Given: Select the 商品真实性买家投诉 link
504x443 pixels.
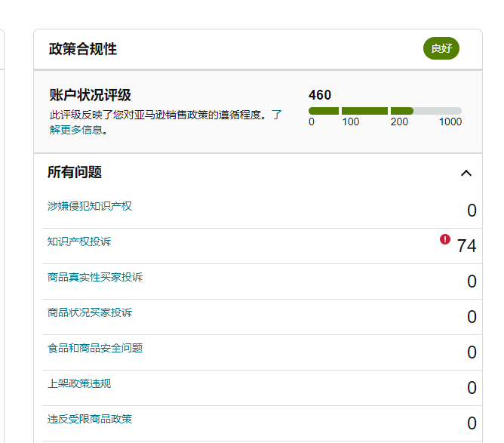Looking at the screenshot, I should point(95,277).
